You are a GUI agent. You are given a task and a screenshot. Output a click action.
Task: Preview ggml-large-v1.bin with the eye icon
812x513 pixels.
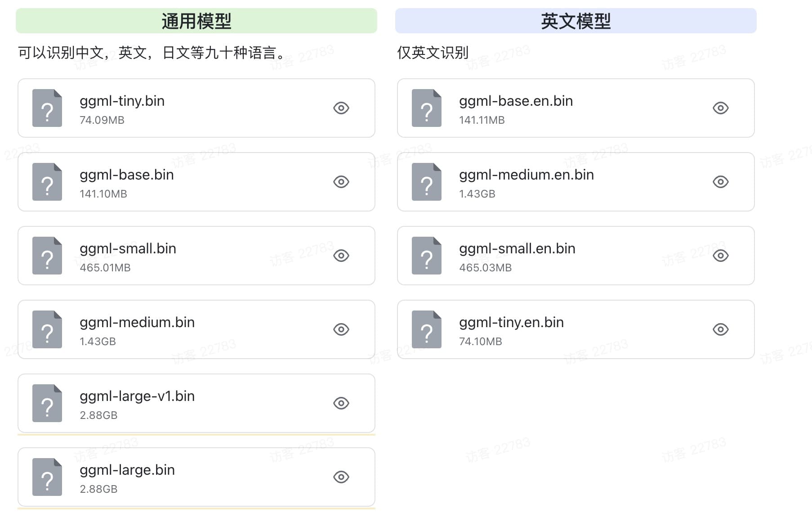pyautogui.click(x=341, y=403)
